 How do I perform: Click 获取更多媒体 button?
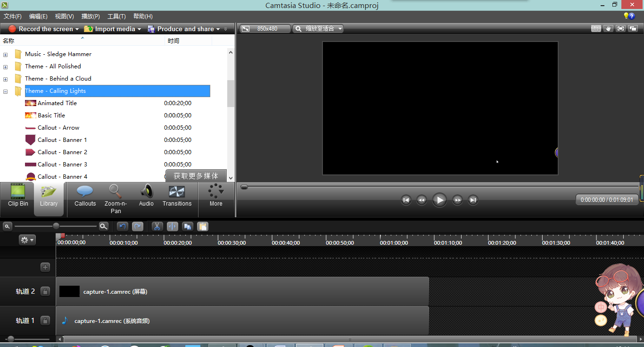(196, 175)
